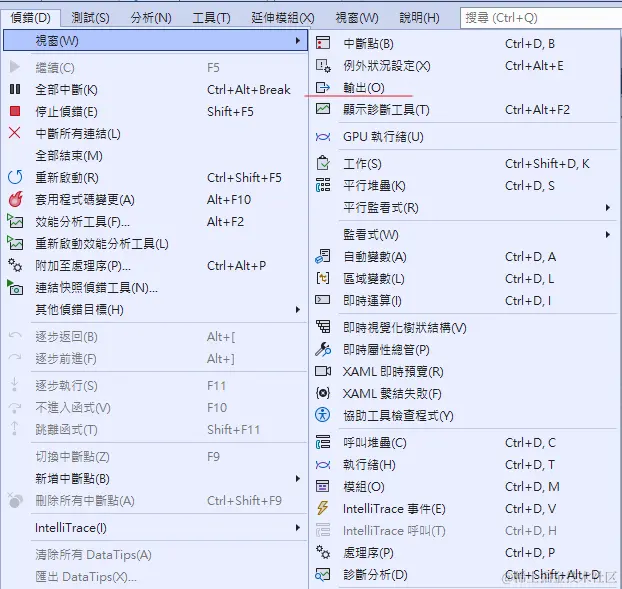Image resolution: width=622 pixels, height=589 pixels.
Task: Open the 延伸模組(X) menu
Action: 283,18
